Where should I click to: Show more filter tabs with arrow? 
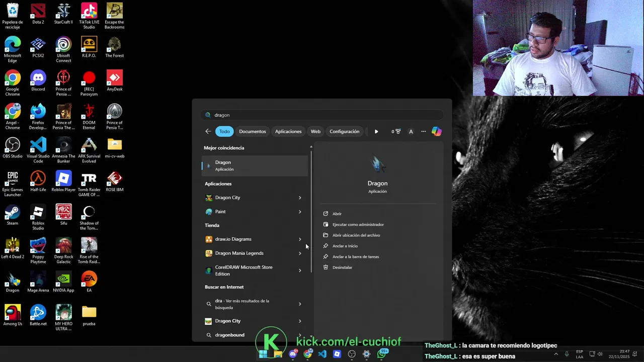tap(376, 131)
